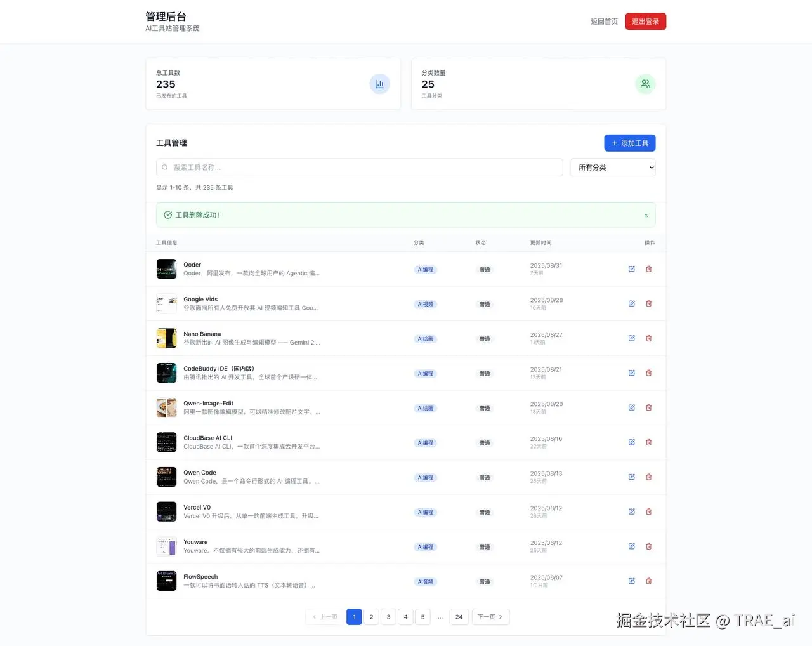Click the 2025/08/31 update date
The image size is (812, 646).
[x=546, y=266]
